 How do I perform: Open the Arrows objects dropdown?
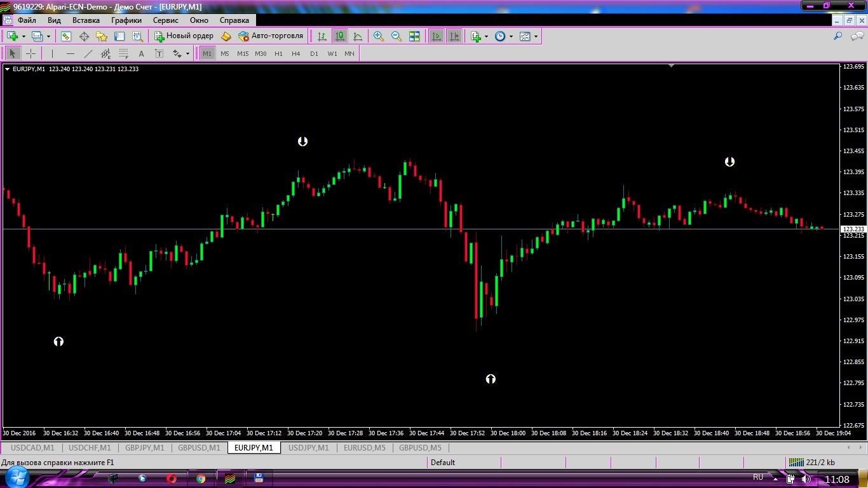coord(187,54)
